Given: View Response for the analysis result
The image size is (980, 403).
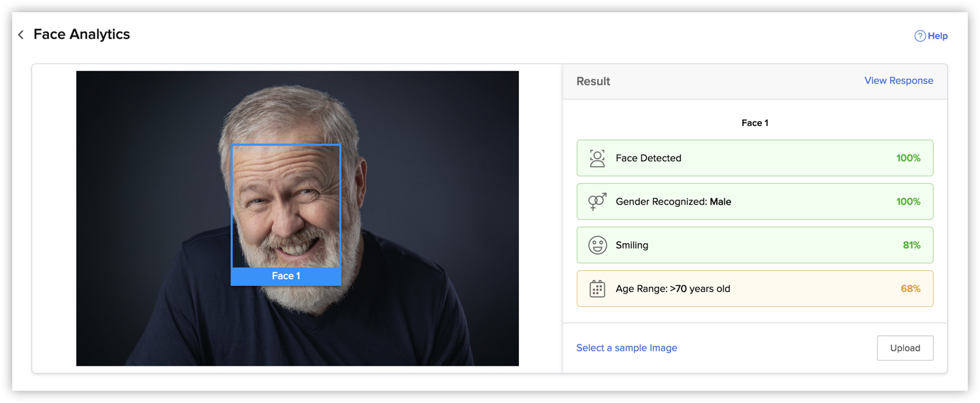Looking at the screenshot, I should pos(898,80).
